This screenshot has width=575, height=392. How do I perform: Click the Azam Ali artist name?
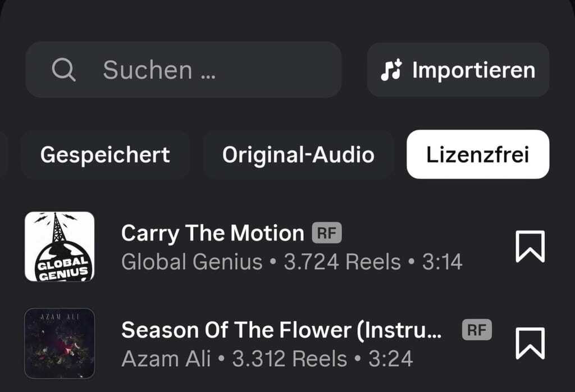(166, 358)
